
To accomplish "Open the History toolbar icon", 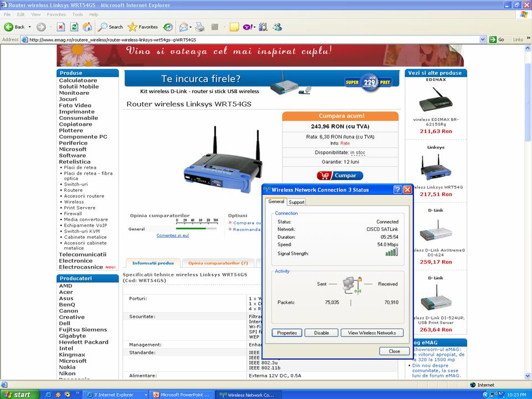I will point(168,27).
